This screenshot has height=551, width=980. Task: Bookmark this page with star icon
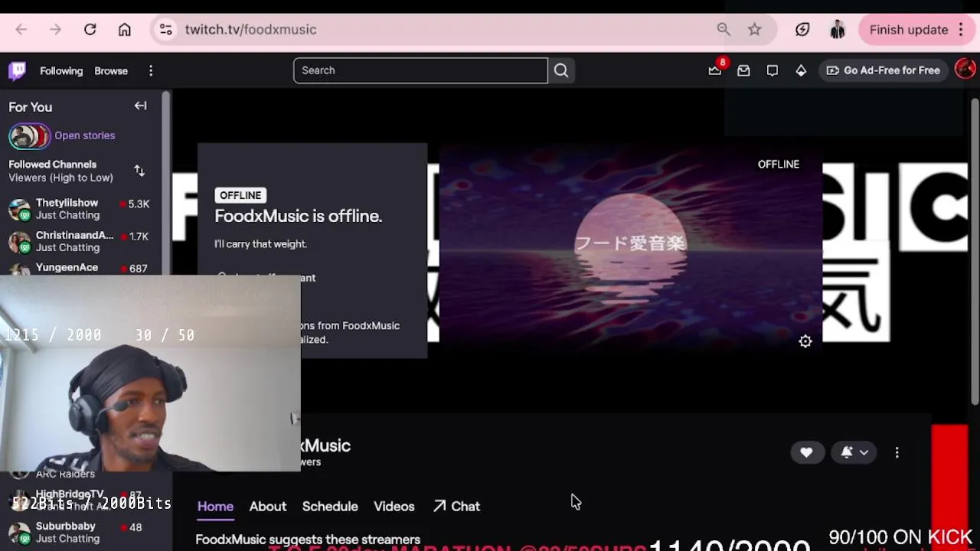[755, 29]
